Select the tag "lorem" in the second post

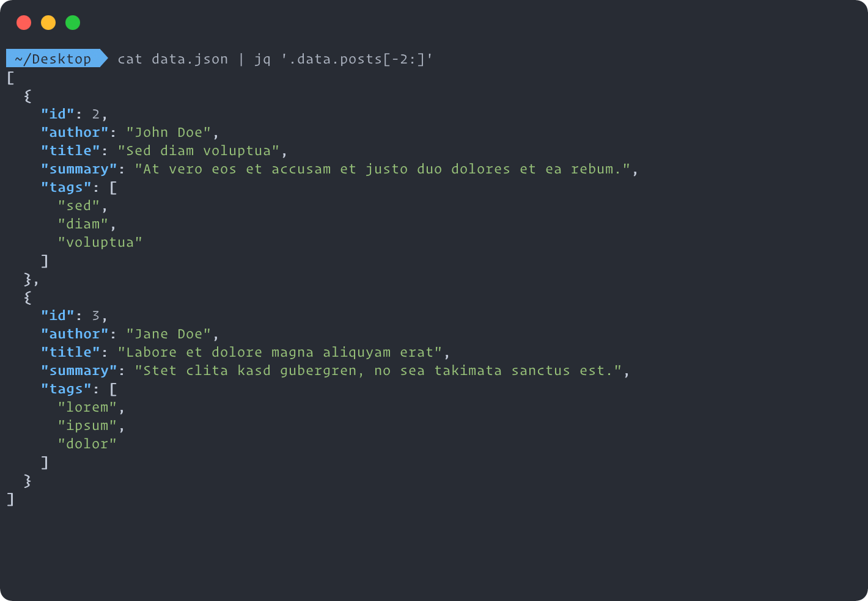coord(88,407)
